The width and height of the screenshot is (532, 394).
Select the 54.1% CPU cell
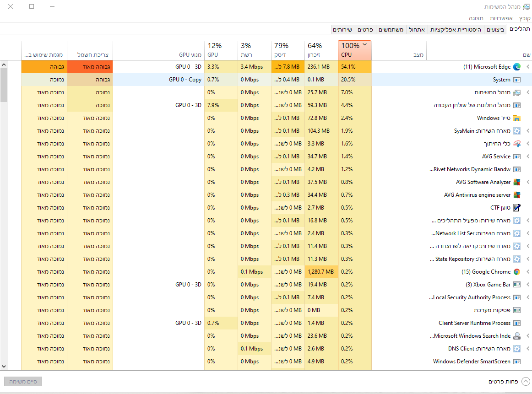tap(354, 67)
